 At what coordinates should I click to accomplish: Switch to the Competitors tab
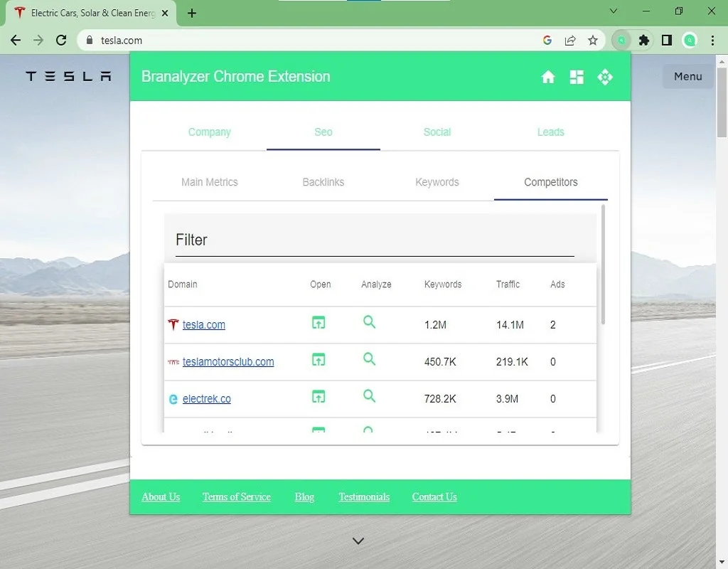550,182
